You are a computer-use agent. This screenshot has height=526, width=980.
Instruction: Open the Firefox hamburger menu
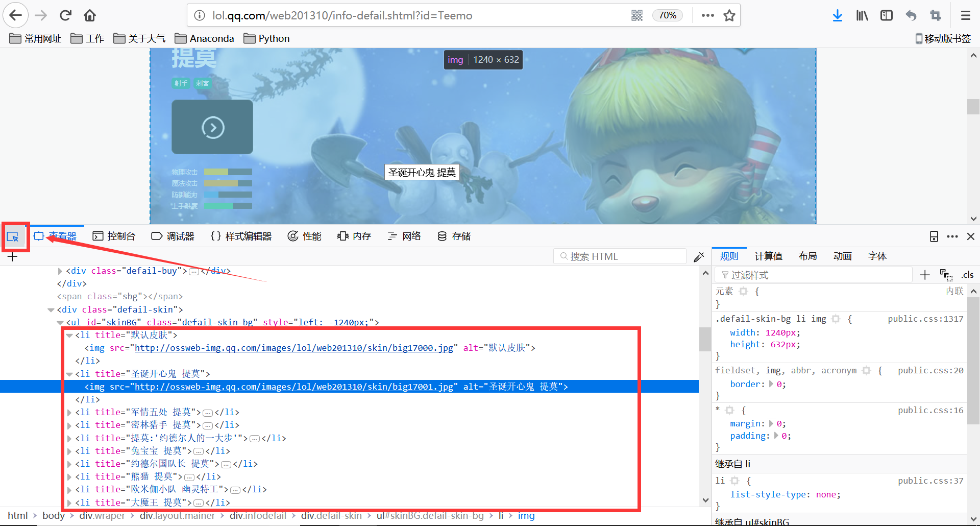[x=966, y=15]
